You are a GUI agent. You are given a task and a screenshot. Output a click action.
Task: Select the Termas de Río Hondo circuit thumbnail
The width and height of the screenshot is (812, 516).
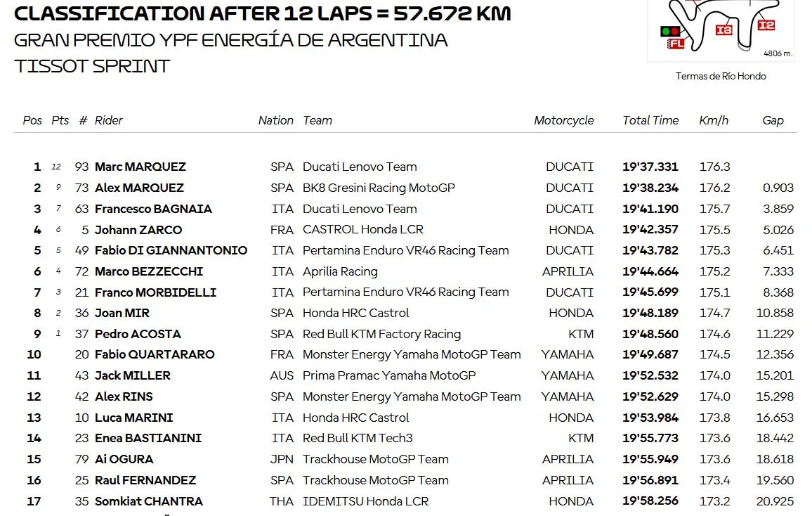click(x=721, y=30)
